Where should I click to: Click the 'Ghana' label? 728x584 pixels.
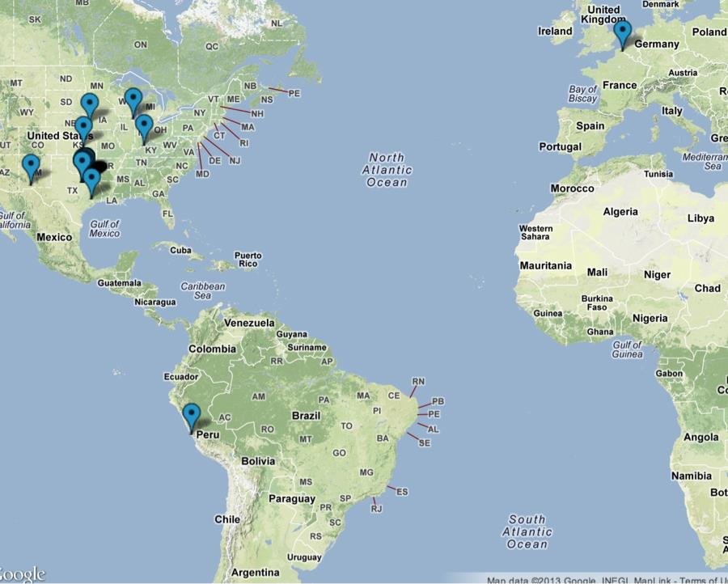(x=600, y=332)
